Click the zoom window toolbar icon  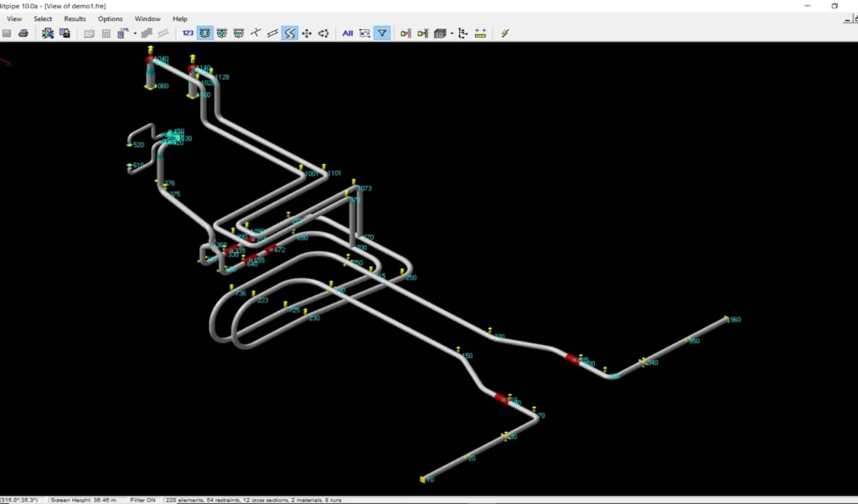coord(364,33)
